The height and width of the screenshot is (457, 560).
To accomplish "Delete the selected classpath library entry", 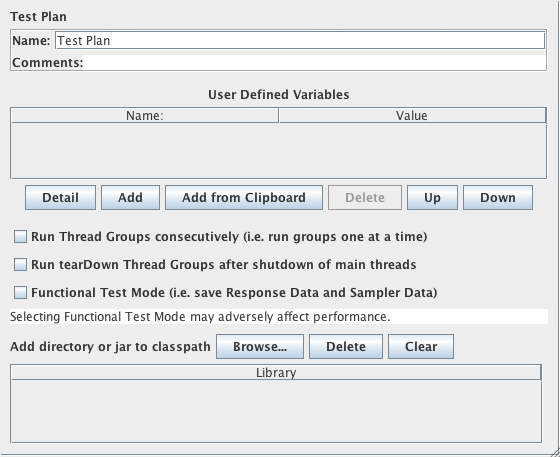I will coord(346,346).
